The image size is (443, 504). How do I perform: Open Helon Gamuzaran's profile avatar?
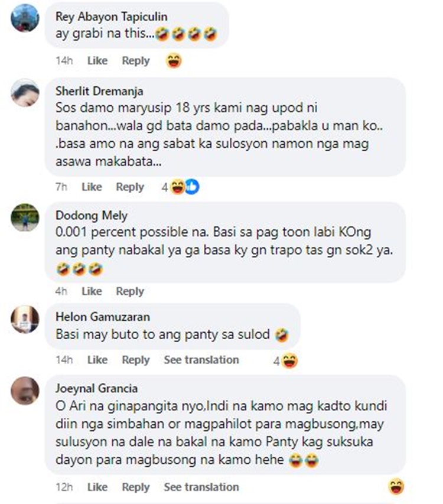25,319
